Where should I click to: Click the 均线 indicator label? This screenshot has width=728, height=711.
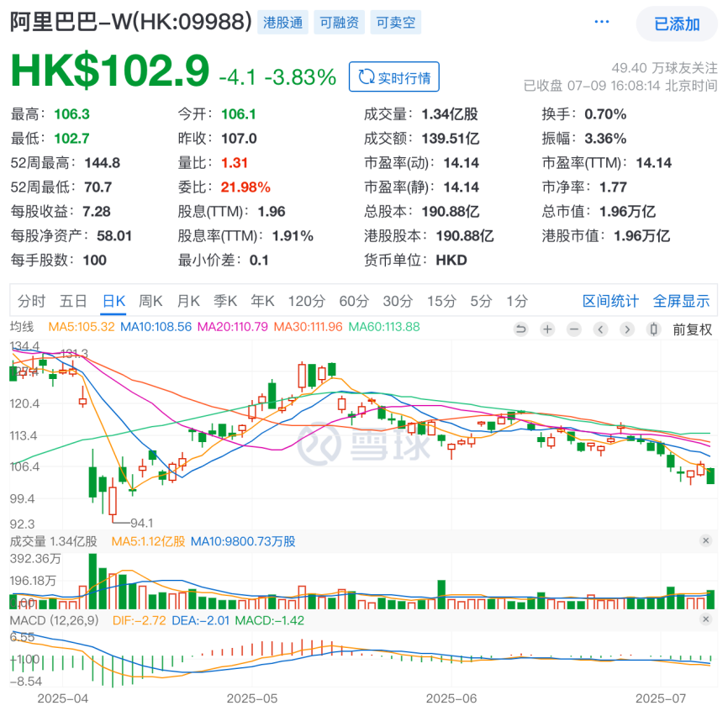click(22, 327)
